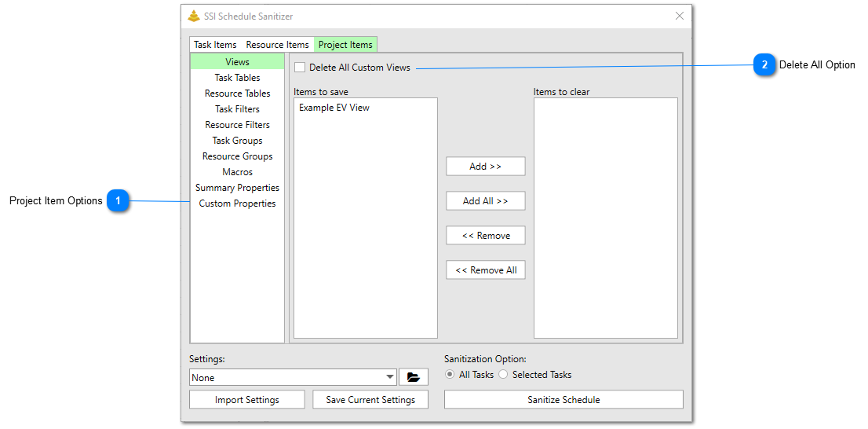Image resolution: width=868 pixels, height=429 pixels.
Task: Select Task Filters in the list
Action: point(238,109)
